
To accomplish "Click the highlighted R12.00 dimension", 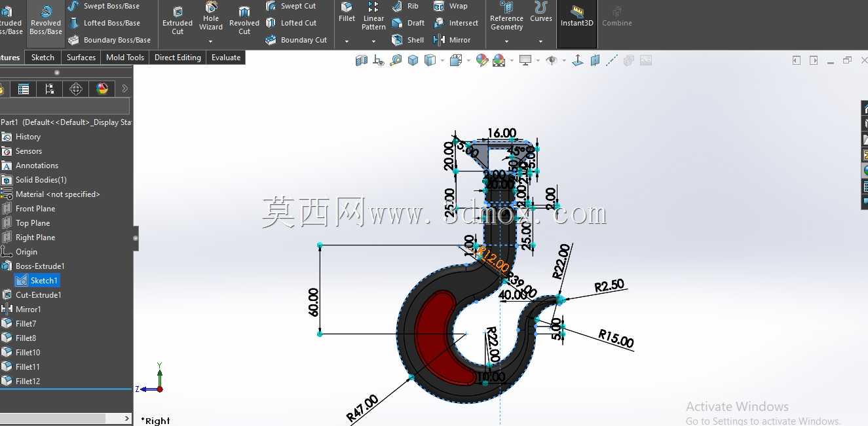I will click(x=493, y=260).
